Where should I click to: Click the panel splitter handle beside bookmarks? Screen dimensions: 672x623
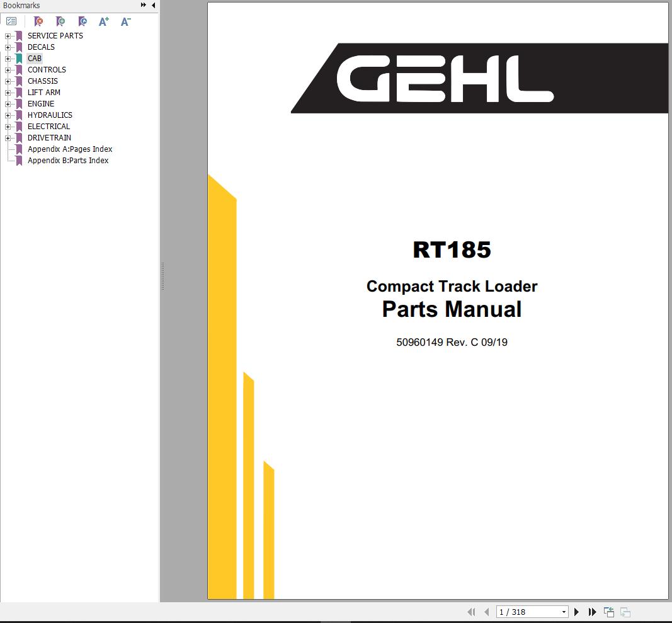163,277
